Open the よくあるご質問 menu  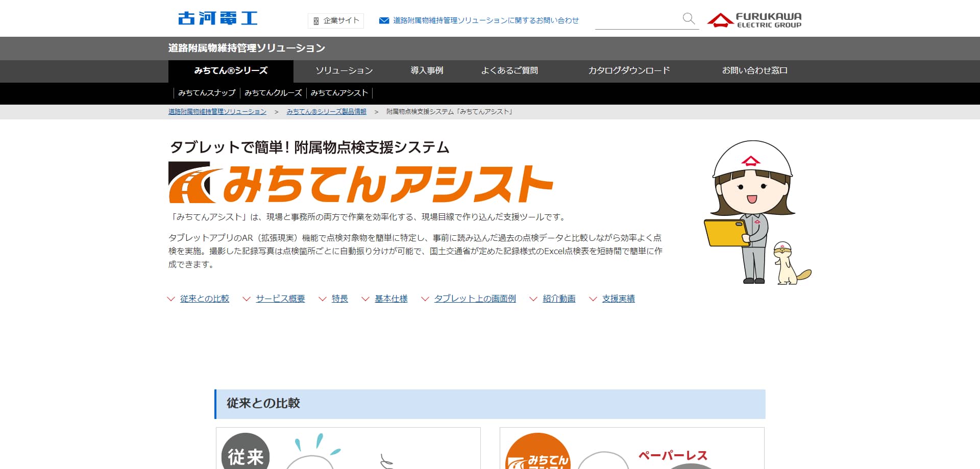point(509,71)
